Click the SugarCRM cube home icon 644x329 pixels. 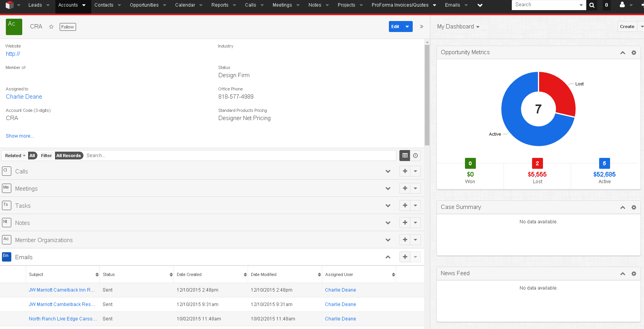click(x=9, y=5)
